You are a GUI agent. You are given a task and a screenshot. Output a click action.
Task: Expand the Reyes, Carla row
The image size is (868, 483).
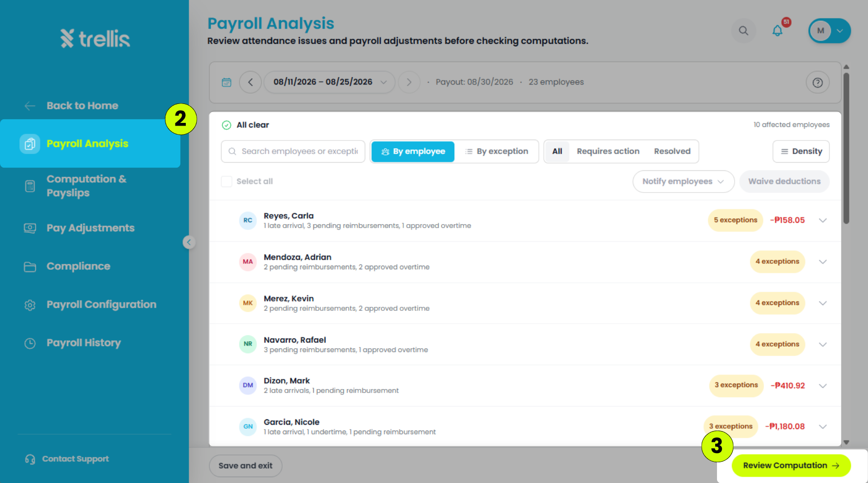[x=823, y=220]
